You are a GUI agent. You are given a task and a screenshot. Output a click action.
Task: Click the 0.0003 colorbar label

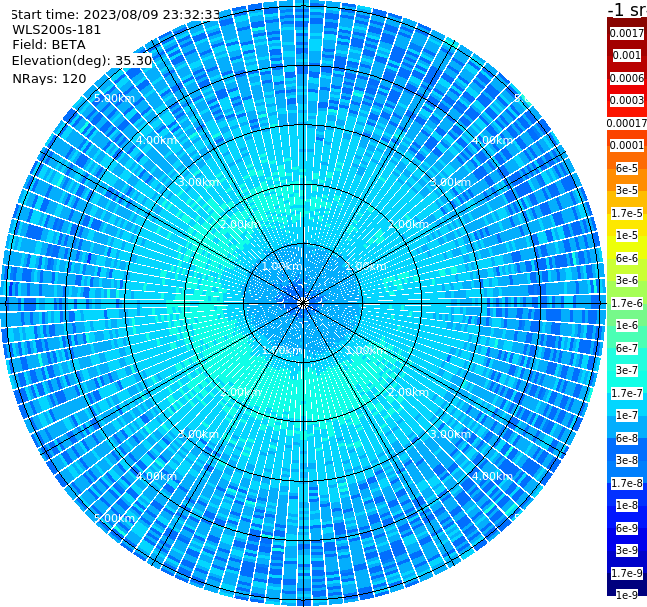[x=627, y=100]
